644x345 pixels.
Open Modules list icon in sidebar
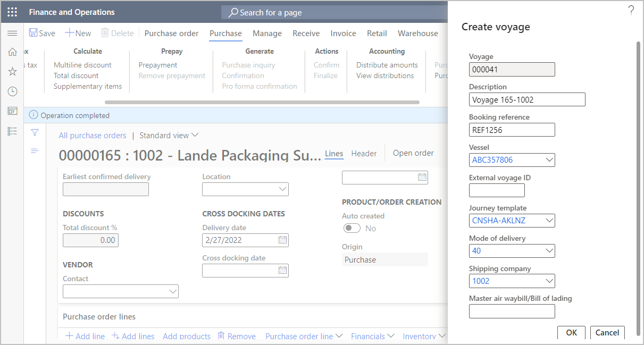pos(12,131)
